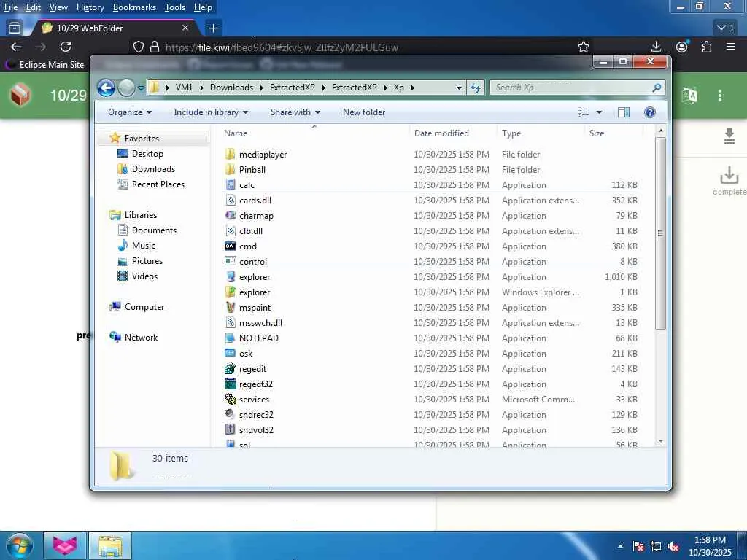The height and width of the screenshot is (560, 747).
Task: Click the file list vertical scrollbar thumb
Action: coord(660,233)
